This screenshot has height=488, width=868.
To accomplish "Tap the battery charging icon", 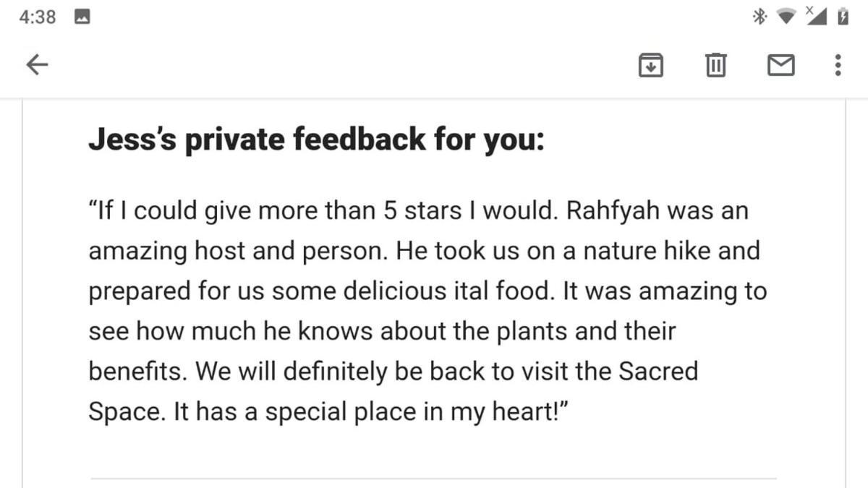I will point(843,16).
